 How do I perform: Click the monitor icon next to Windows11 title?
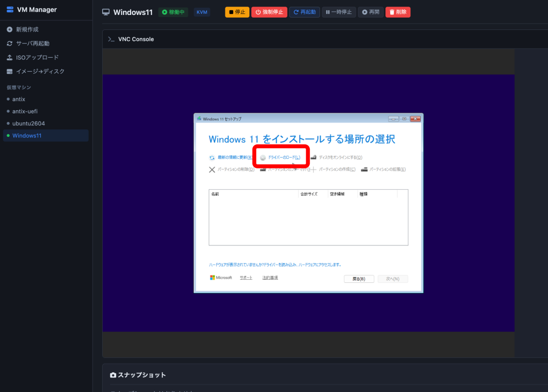(106, 12)
